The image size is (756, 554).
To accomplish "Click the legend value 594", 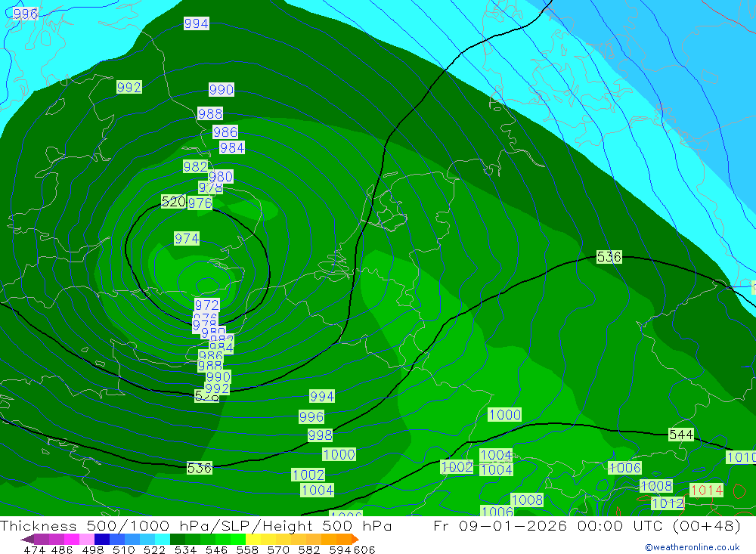I will 340,549.
